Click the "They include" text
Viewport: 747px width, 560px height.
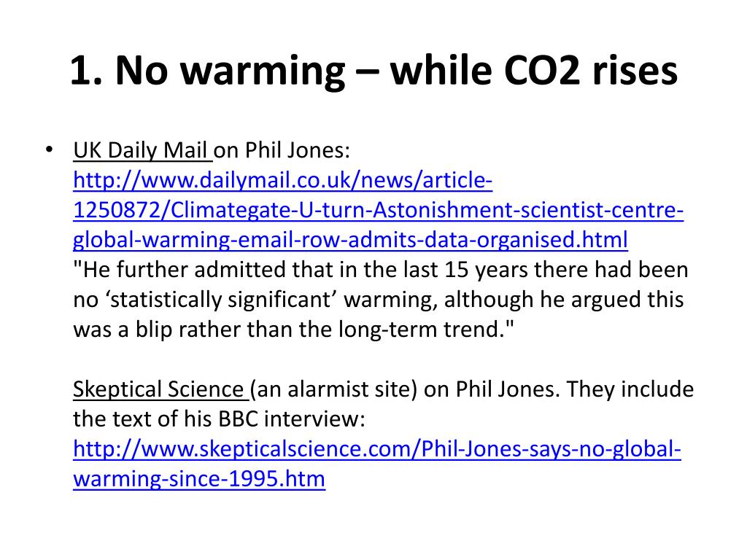tap(630, 389)
